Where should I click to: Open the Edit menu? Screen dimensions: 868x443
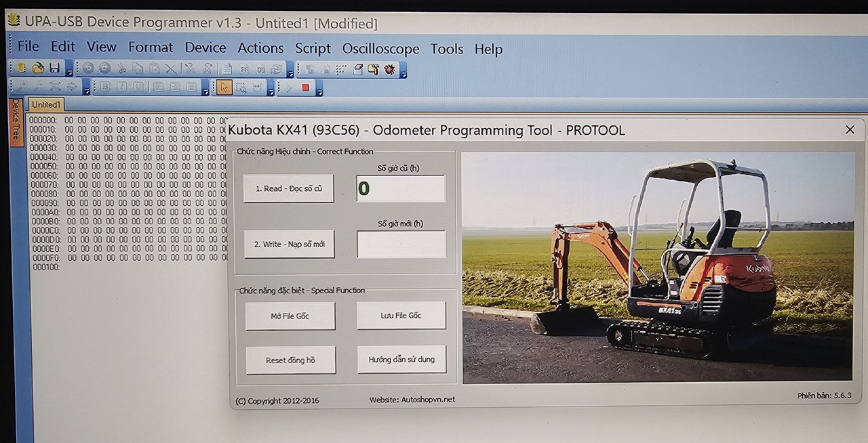click(x=62, y=46)
